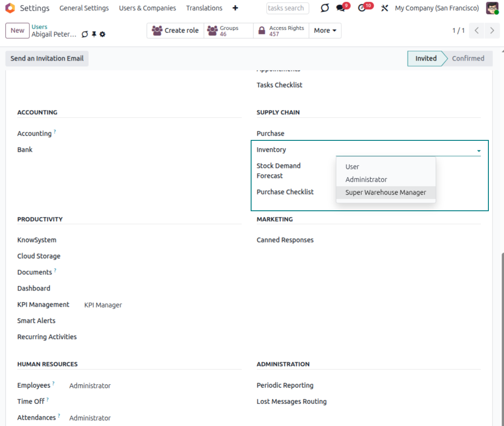504x426 pixels.
Task: Select Super Warehouse Manager for Inventory
Action: [x=386, y=192]
